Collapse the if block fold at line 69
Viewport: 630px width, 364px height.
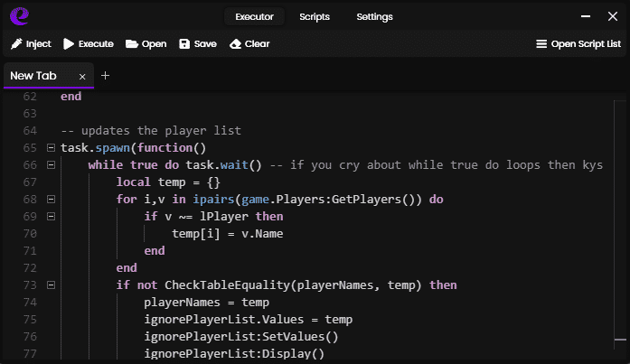[x=51, y=216]
